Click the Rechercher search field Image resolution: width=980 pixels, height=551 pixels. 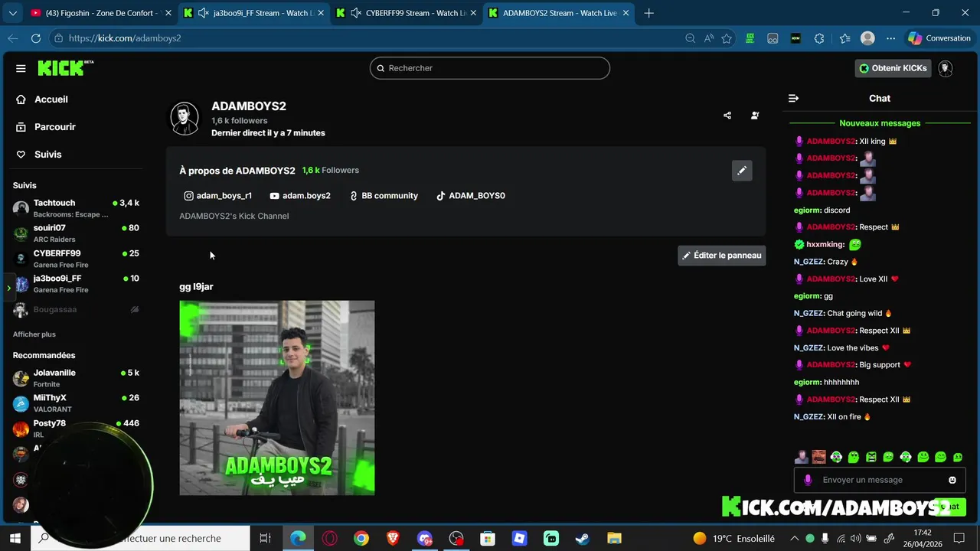(490, 68)
